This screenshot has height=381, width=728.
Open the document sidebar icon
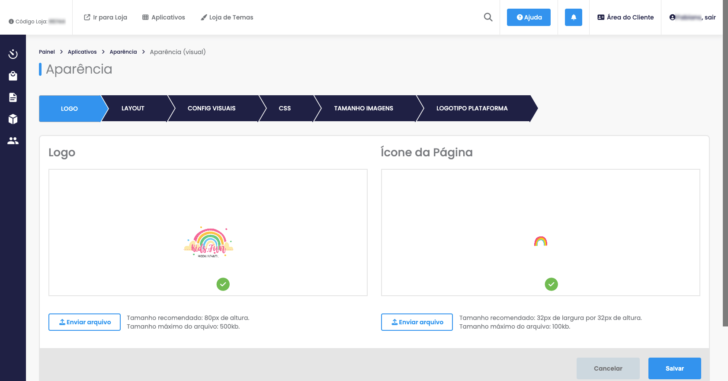(13, 97)
